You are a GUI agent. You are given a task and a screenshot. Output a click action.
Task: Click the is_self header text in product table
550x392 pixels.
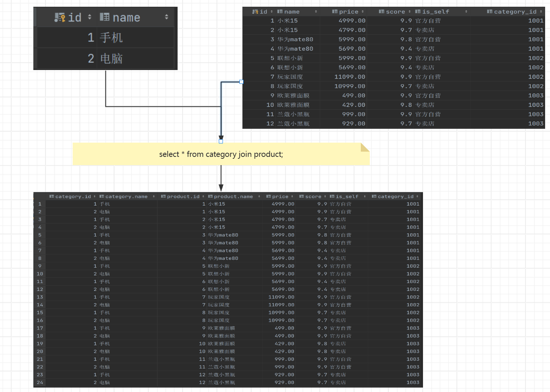pos(436,12)
